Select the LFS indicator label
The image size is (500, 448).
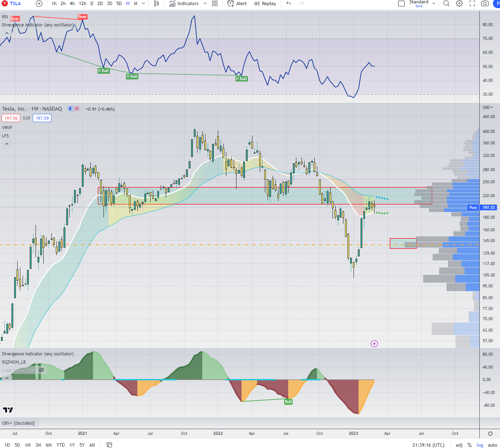[5, 136]
